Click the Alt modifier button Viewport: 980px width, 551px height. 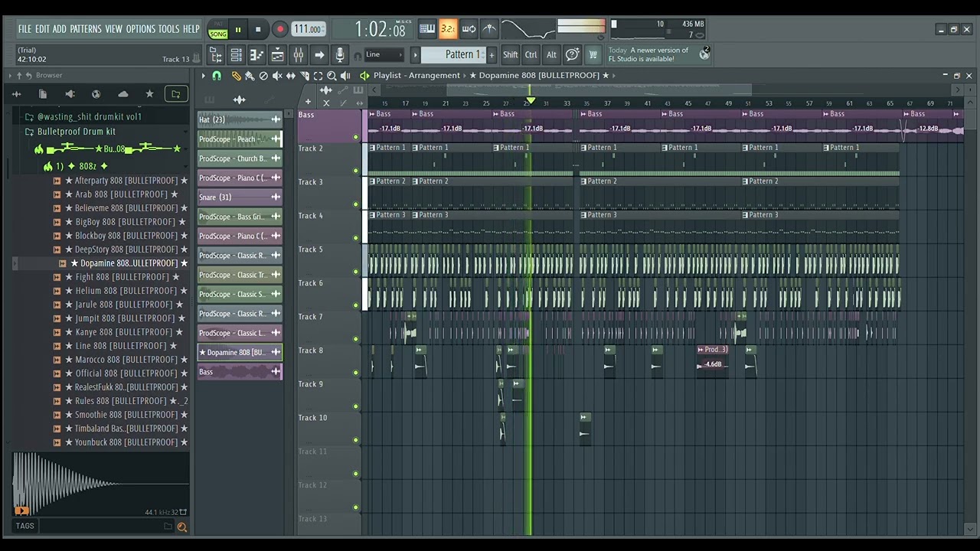[551, 55]
